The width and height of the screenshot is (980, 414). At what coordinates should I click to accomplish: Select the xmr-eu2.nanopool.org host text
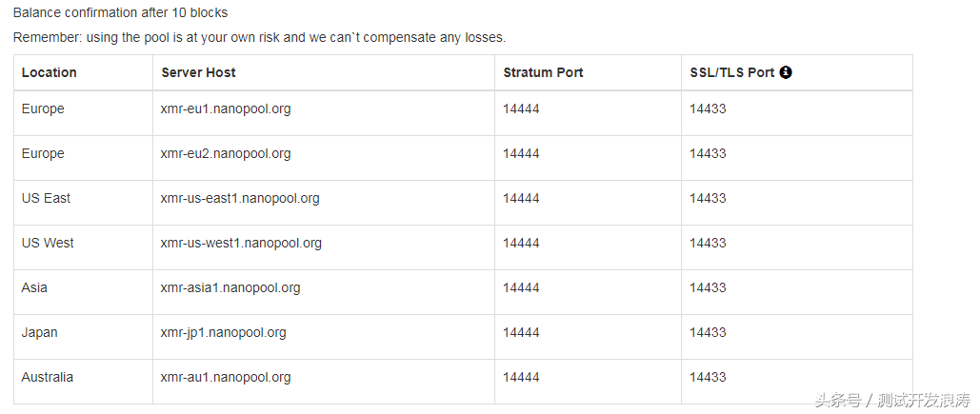225,153
